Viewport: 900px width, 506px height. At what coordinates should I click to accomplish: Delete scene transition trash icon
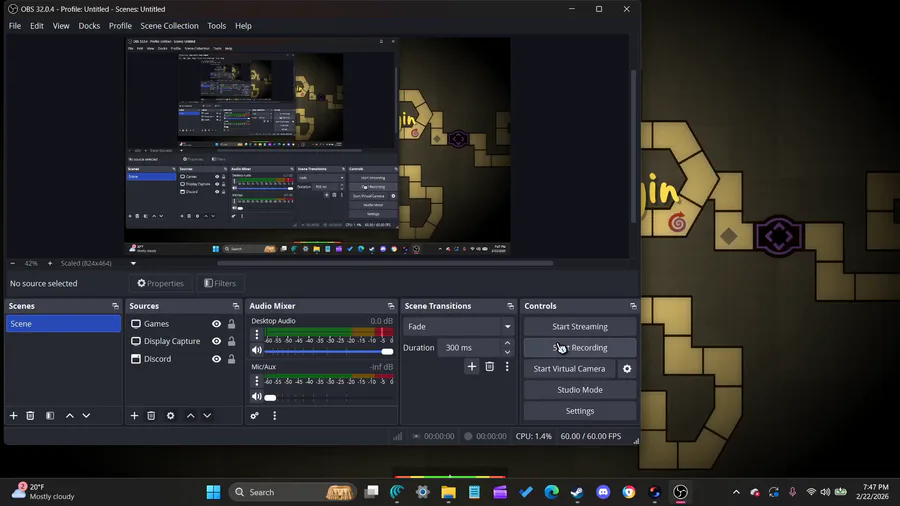point(490,367)
